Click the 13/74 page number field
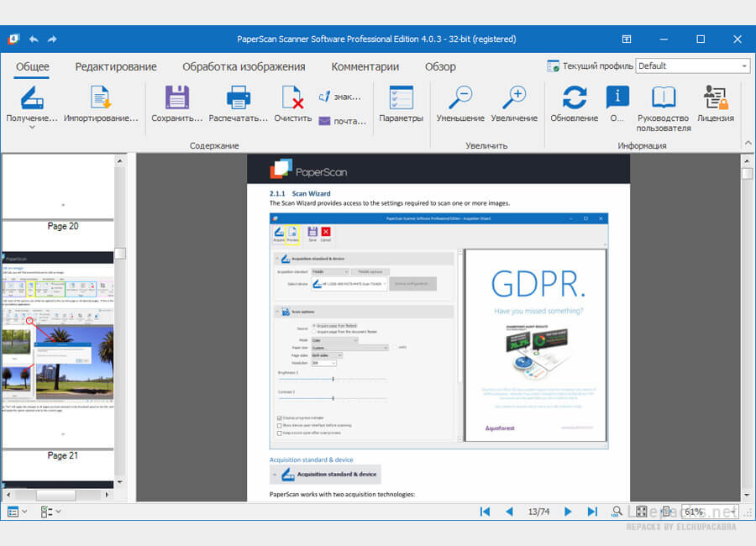 (x=538, y=512)
